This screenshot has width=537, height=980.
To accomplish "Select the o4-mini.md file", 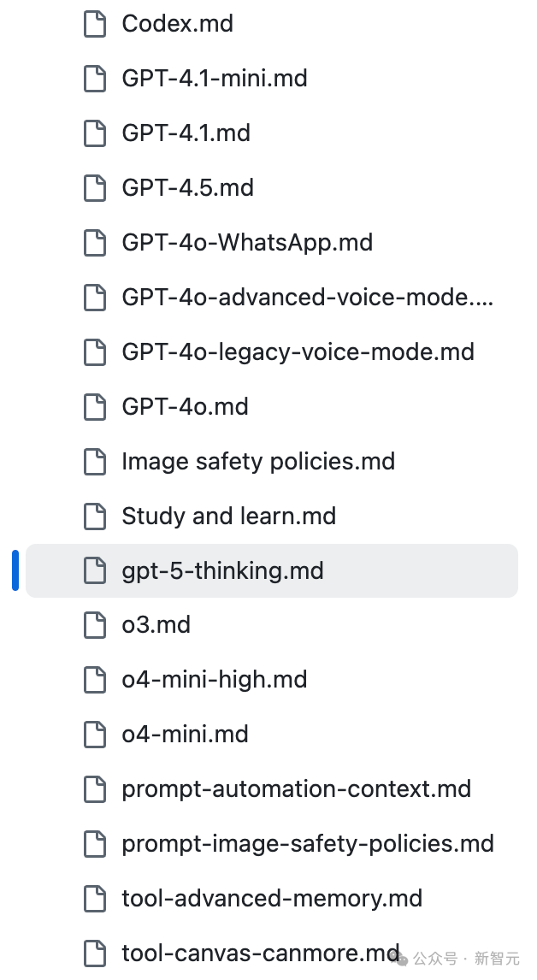I will [x=185, y=735].
